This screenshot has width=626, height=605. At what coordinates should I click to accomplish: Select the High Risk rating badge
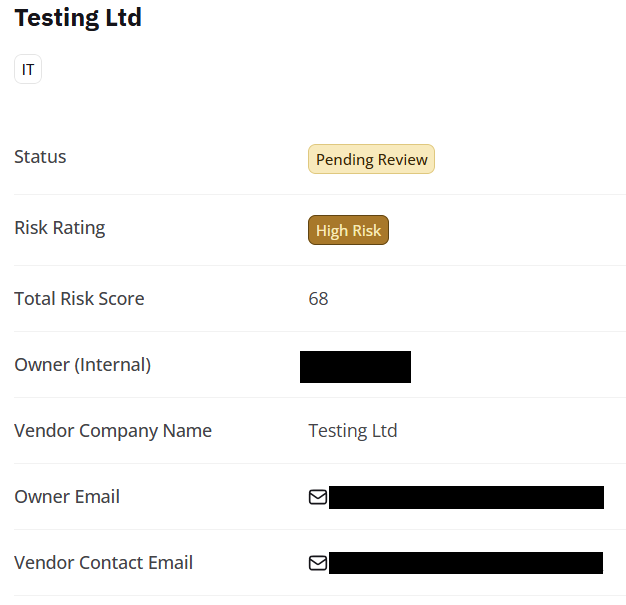pos(348,230)
